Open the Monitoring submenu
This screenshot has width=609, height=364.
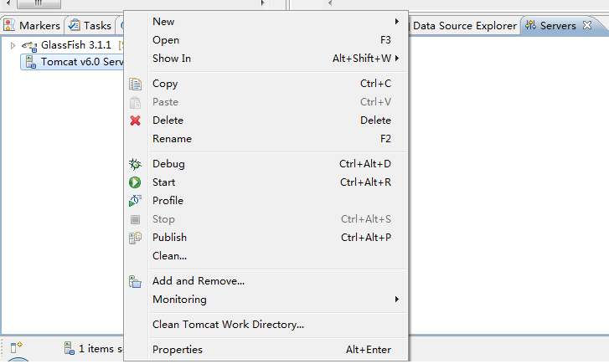276,300
